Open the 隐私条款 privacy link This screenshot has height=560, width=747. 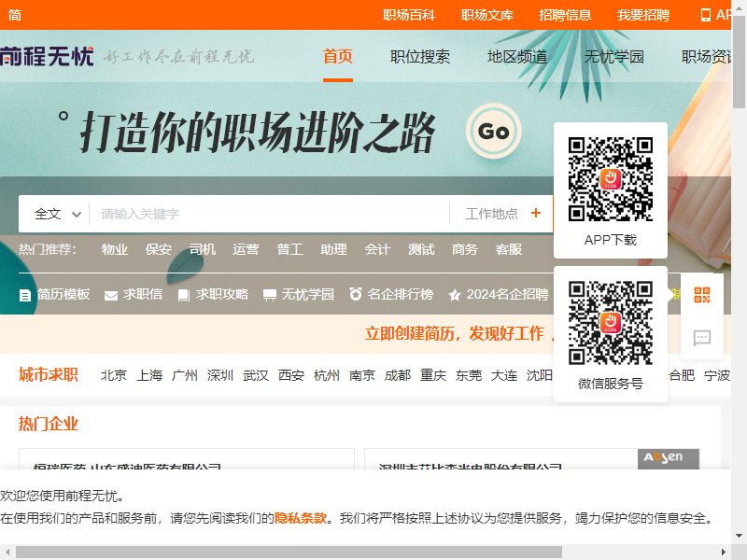click(x=301, y=518)
